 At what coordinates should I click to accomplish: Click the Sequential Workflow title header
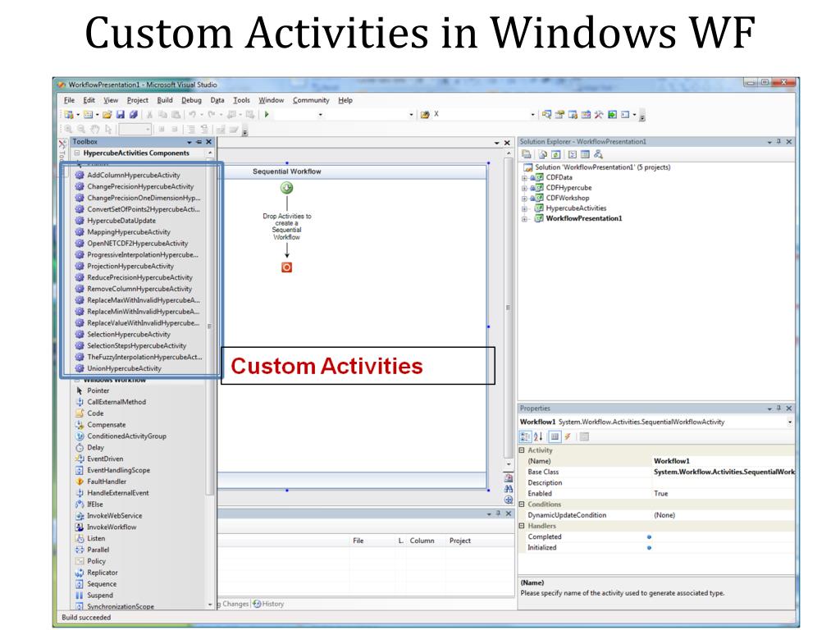(x=286, y=171)
